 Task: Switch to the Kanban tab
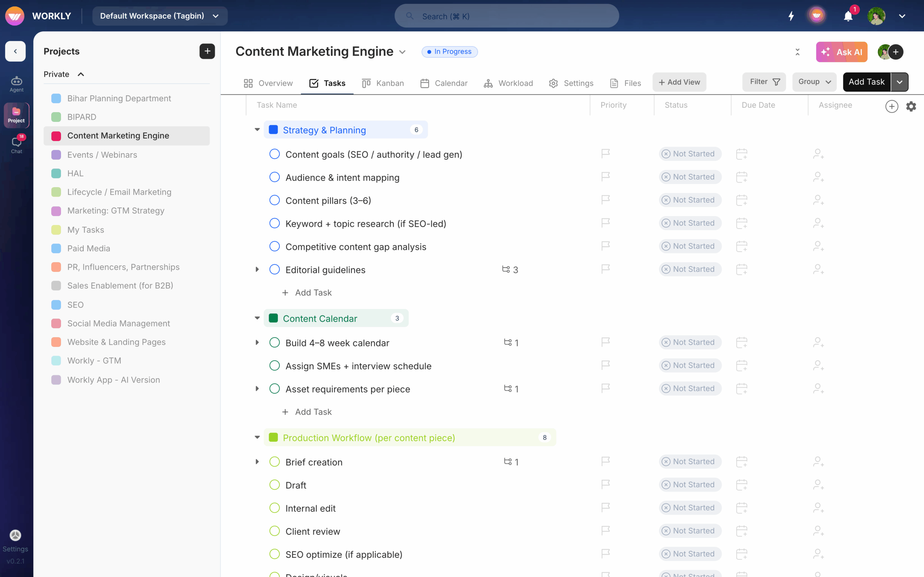pyautogui.click(x=383, y=83)
